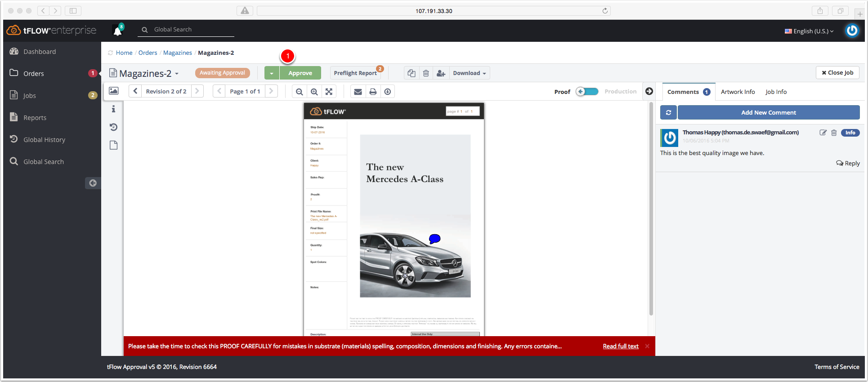Open the info icon in the left strip
This screenshot has width=868, height=382.
click(x=113, y=109)
